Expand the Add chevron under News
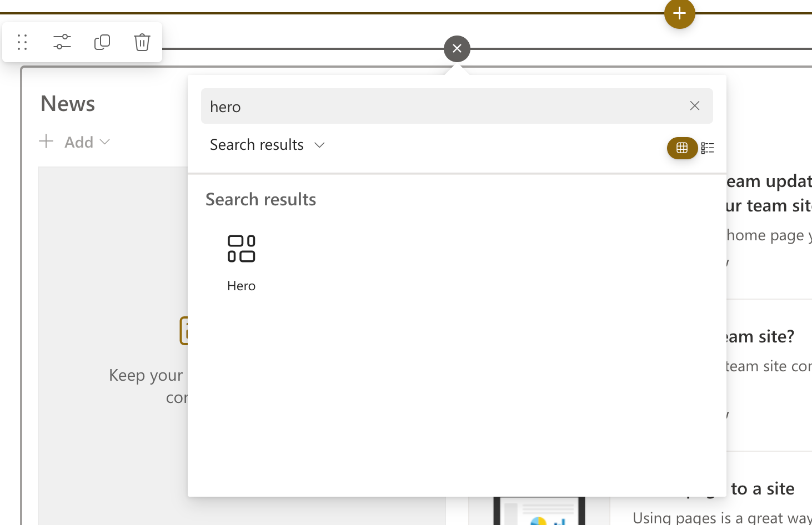The image size is (812, 525). 105,142
